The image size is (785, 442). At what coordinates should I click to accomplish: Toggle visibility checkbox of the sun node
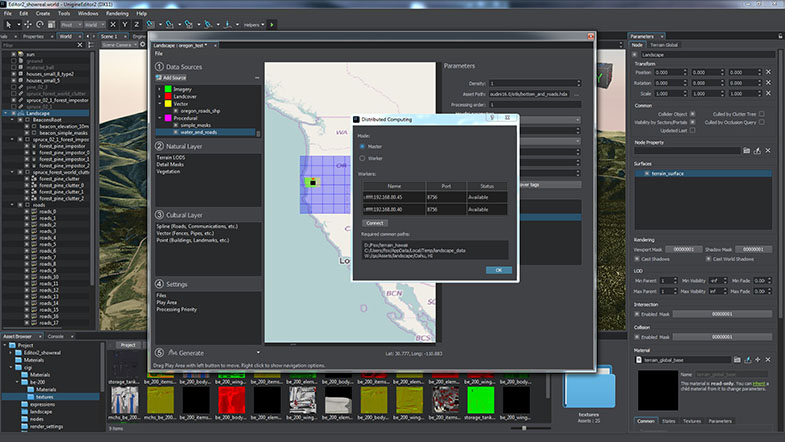point(14,54)
